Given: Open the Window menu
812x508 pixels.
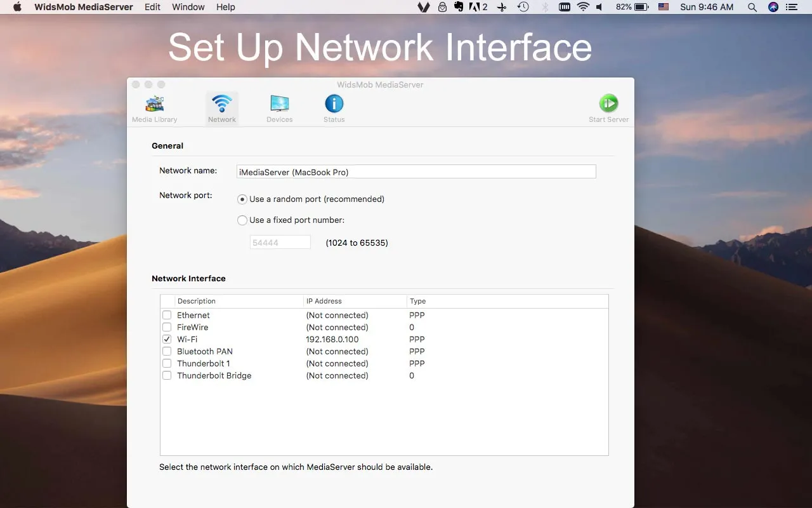Looking at the screenshot, I should [x=188, y=7].
